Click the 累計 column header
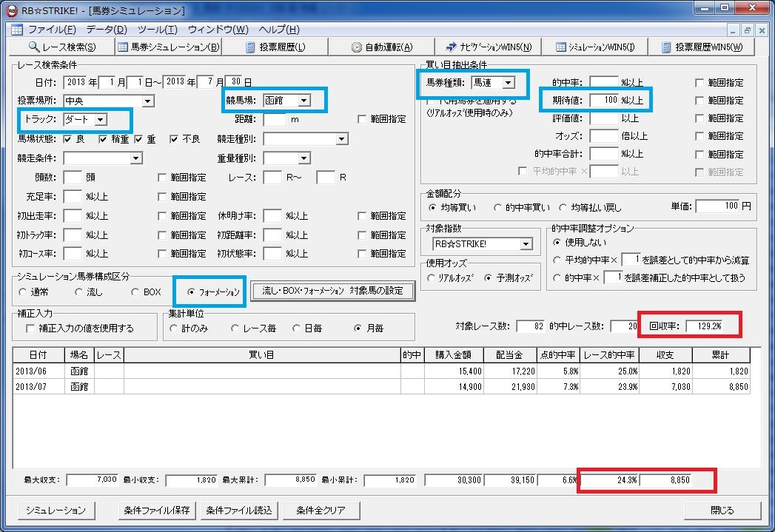 point(721,355)
